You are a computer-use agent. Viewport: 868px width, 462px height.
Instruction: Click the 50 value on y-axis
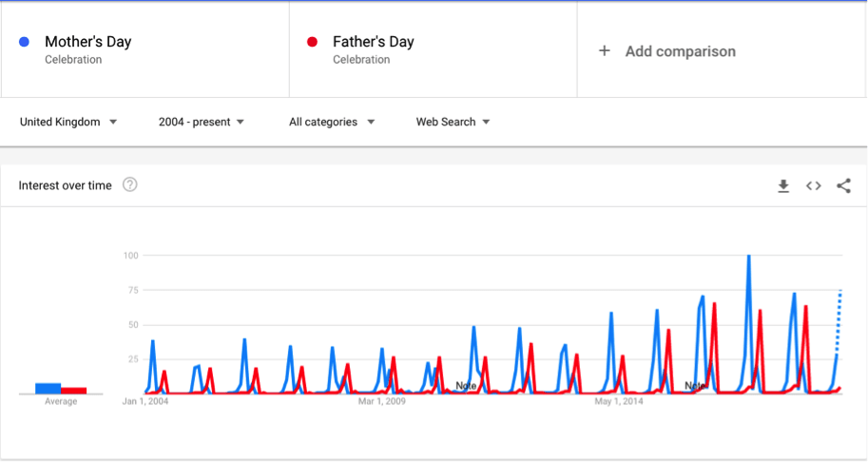coord(133,325)
